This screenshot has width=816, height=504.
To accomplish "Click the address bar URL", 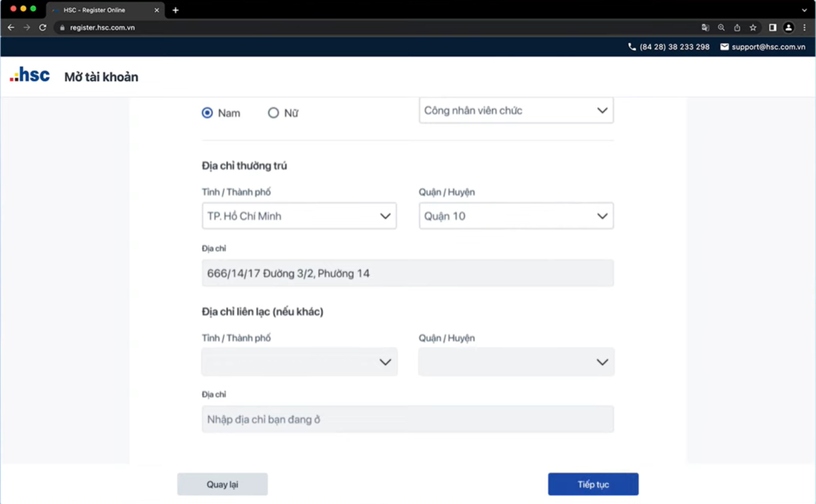I will (x=103, y=28).
